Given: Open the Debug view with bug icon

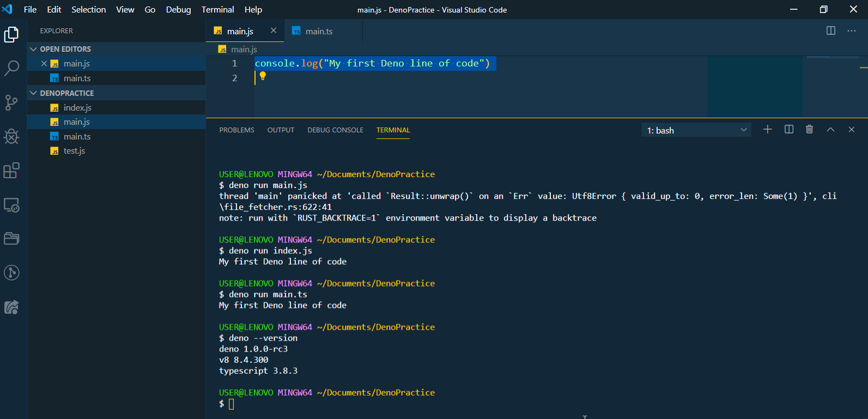Looking at the screenshot, I should pyautogui.click(x=11, y=136).
